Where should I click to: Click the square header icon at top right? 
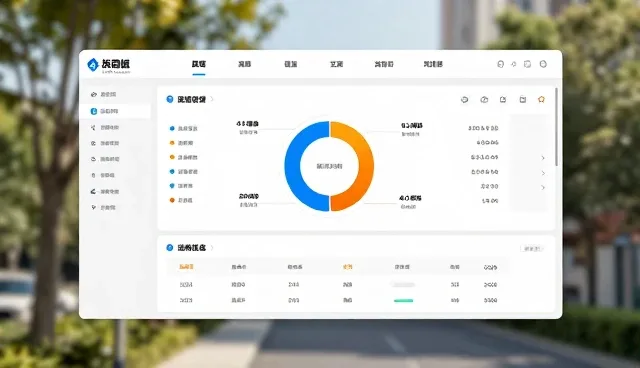pos(527,64)
